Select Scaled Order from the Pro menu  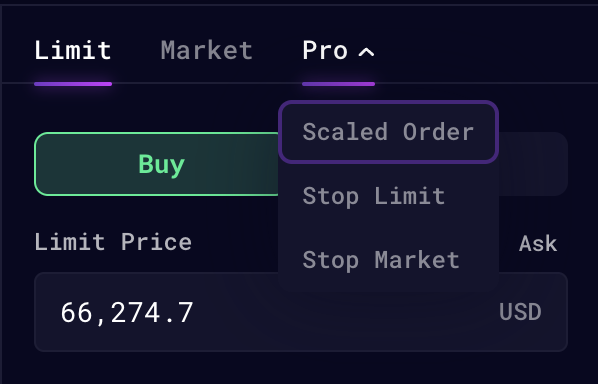click(x=388, y=132)
